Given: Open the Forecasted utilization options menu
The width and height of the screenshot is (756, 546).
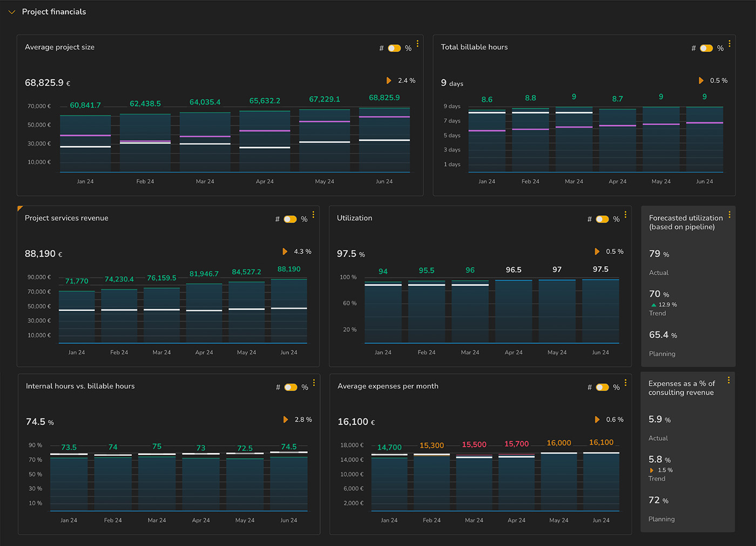Looking at the screenshot, I should pos(729,214).
